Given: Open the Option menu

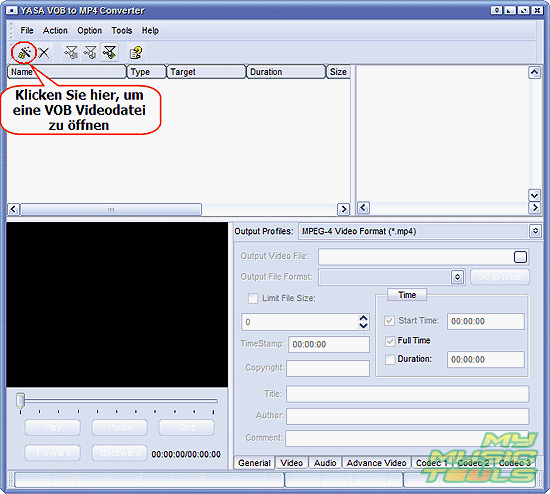Looking at the screenshot, I should tap(89, 31).
